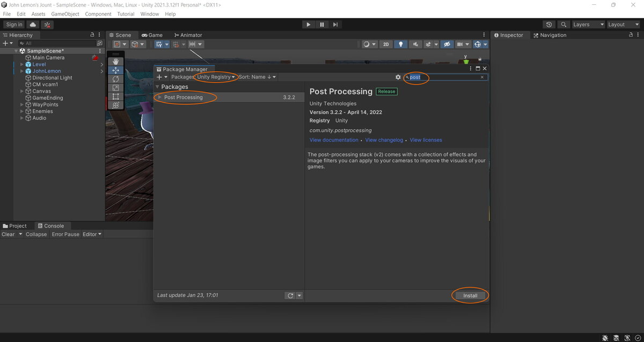
Task: Click the Package Manager search field
Action: 445,77
